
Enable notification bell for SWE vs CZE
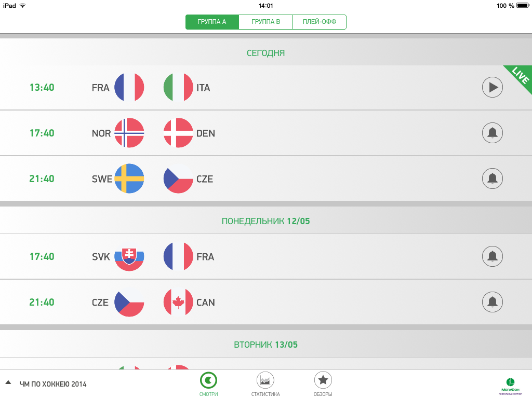point(493,179)
